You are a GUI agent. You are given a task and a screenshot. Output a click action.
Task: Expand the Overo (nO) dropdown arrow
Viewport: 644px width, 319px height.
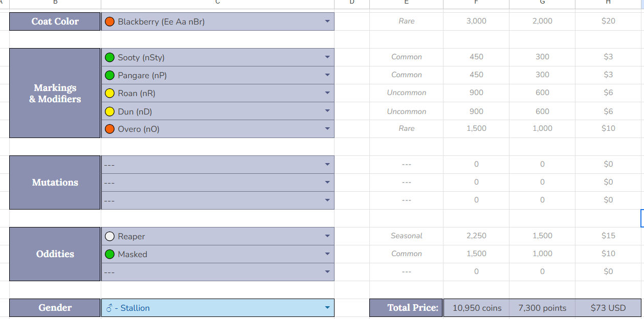point(327,129)
